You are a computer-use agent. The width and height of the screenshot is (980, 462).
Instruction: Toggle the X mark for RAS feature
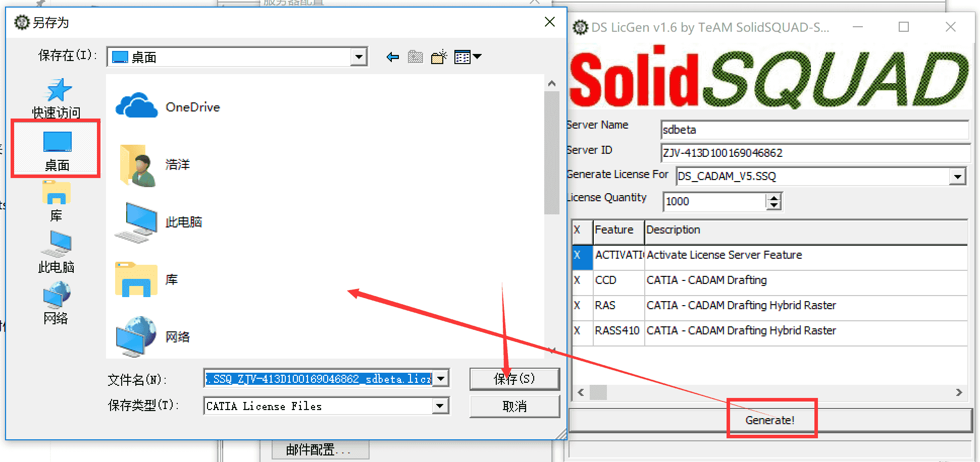(577, 306)
